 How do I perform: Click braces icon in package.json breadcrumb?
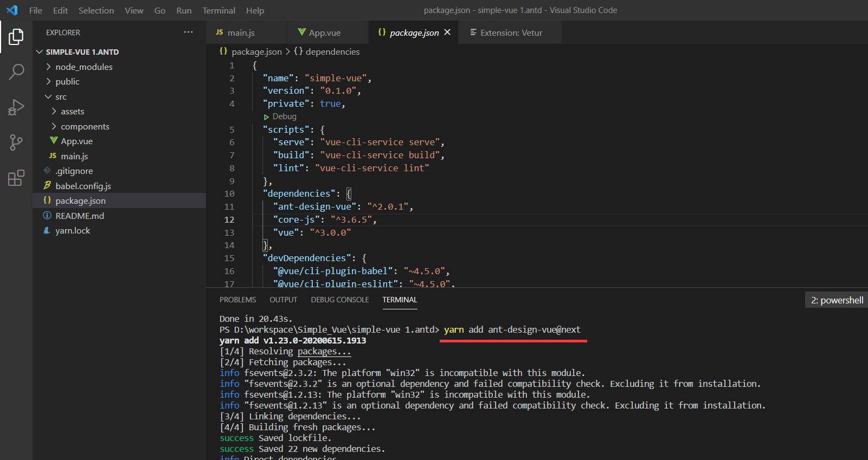[223, 51]
